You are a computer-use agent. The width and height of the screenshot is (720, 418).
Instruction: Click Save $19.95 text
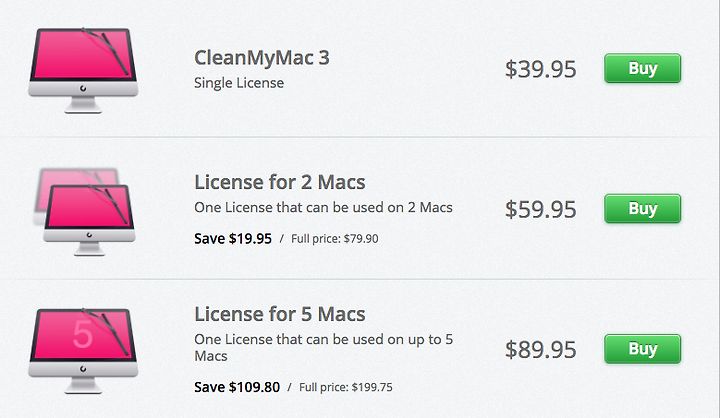coord(233,239)
